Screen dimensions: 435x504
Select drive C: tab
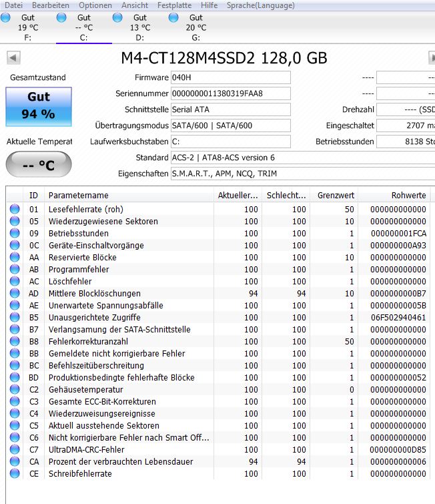(x=84, y=27)
